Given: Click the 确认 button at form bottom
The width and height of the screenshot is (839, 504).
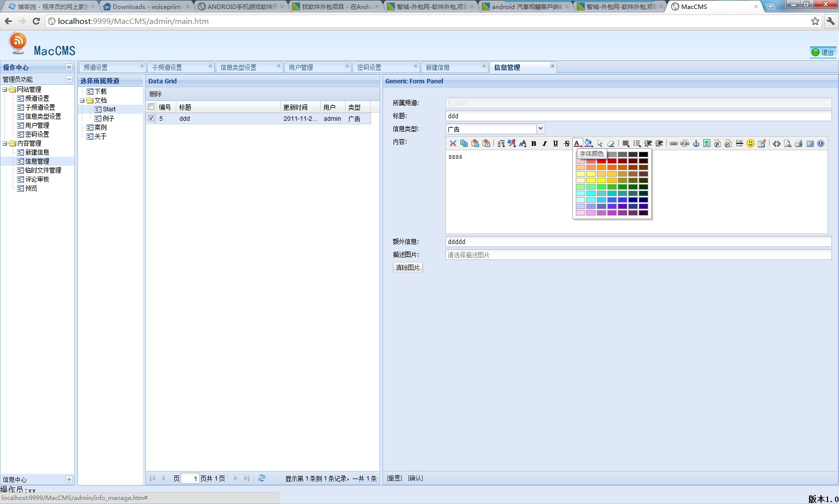Looking at the screenshot, I should pos(416,478).
